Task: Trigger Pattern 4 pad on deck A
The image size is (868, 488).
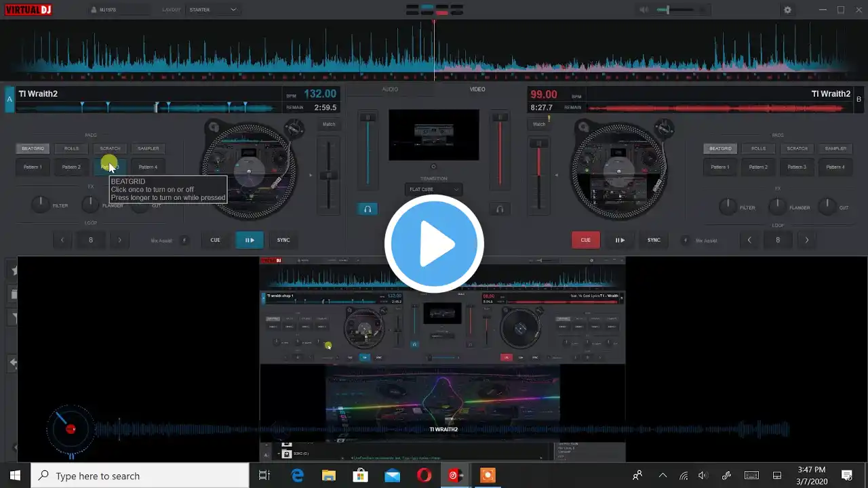Action: point(148,167)
